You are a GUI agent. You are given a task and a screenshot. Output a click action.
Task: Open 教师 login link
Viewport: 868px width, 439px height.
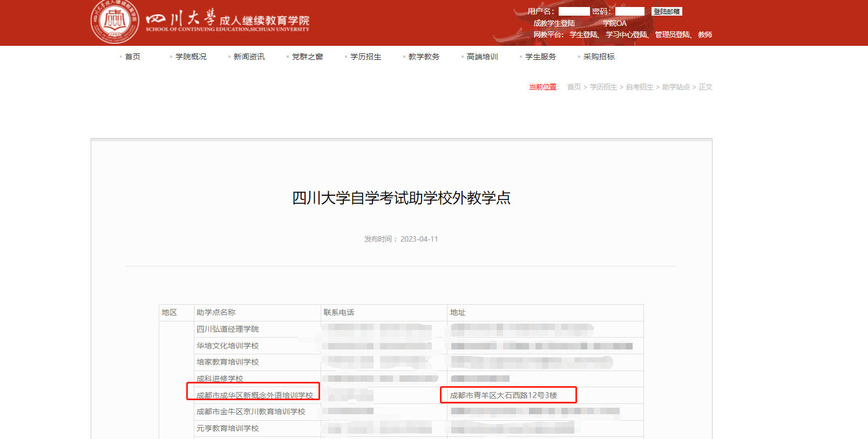click(x=705, y=35)
